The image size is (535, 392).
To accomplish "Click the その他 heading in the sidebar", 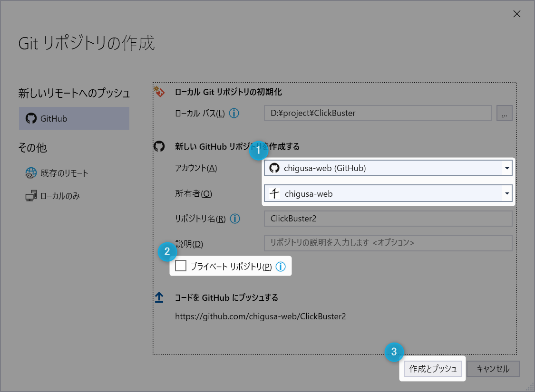I will point(32,148).
